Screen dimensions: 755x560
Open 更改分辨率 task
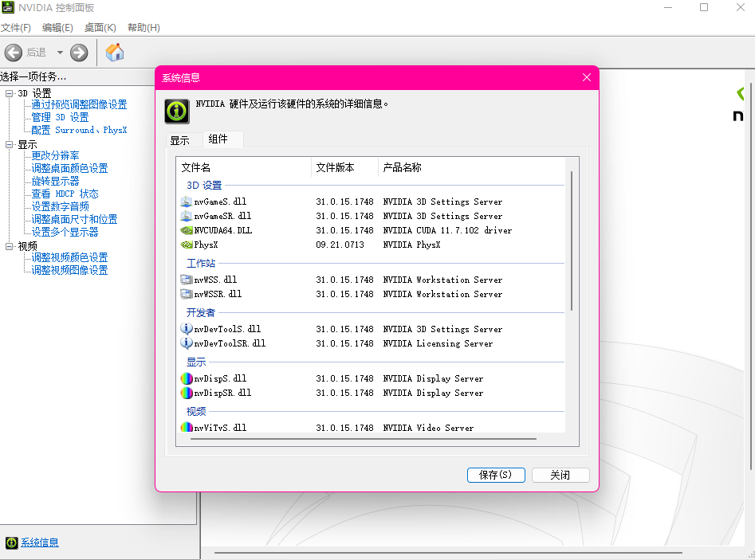[55, 155]
